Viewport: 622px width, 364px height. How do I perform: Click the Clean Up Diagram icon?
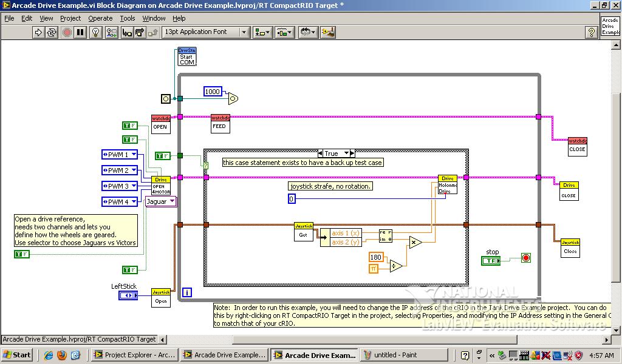pos(328,32)
